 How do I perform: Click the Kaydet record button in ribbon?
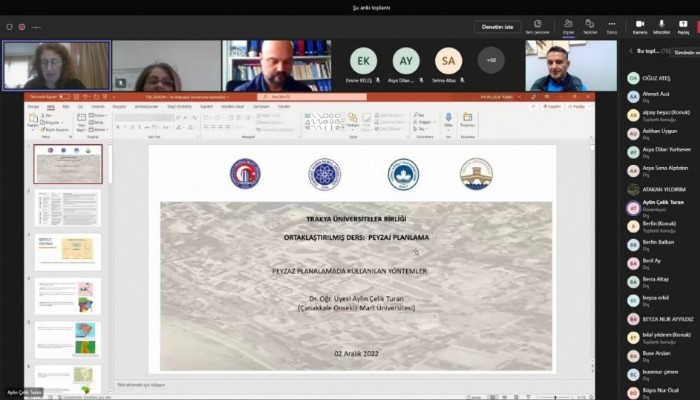(551, 107)
